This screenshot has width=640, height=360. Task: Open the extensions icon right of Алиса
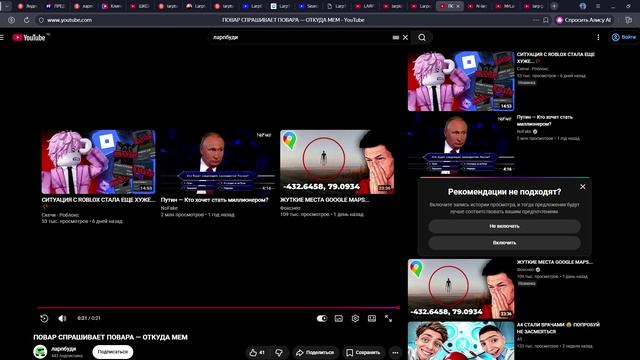coord(629,20)
